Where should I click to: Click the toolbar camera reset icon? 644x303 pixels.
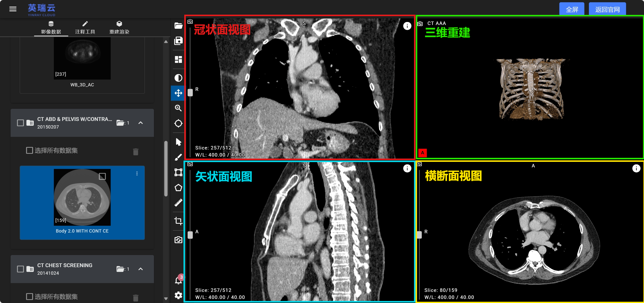tap(178, 240)
